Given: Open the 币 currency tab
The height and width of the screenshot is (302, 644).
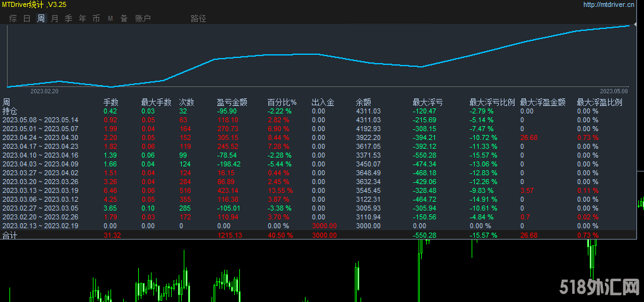Looking at the screenshot, I should [96, 18].
